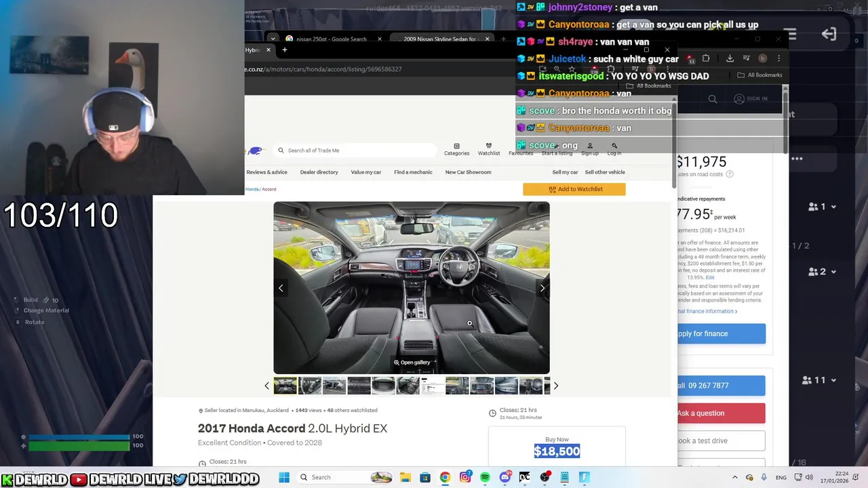Select open boot photo thumbnail
This screenshot has width=868, height=488.
point(383,386)
